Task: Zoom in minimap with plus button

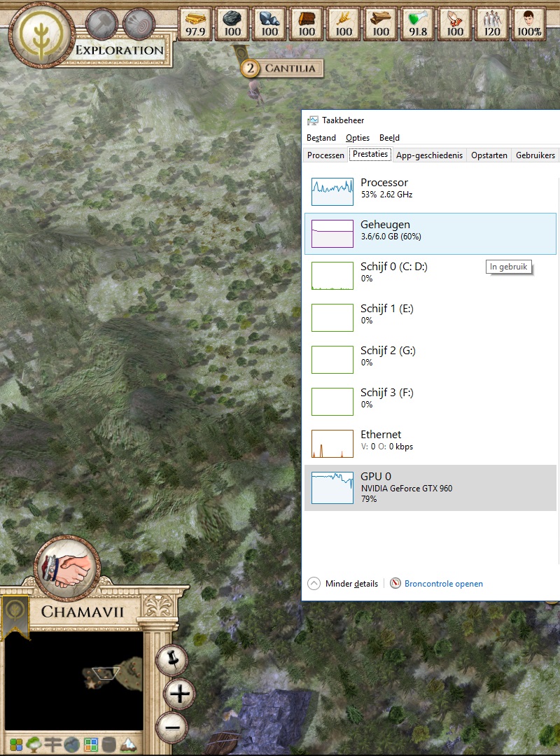Action: [179, 694]
